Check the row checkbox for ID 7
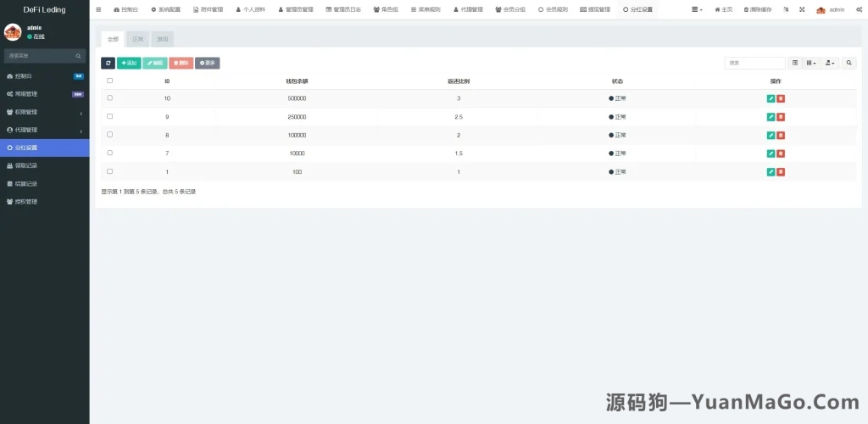The height and width of the screenshot is (424, 868). (x=109, y=153)
